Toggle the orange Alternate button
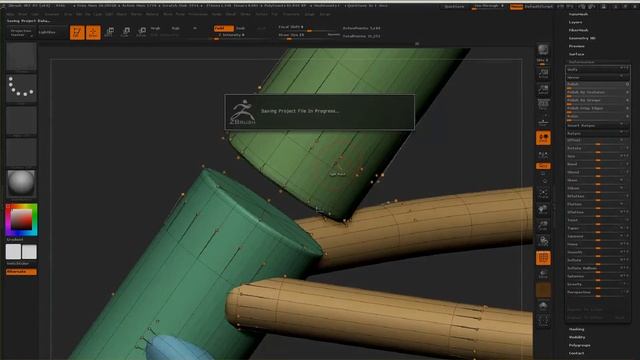Screen dimensions: 640x360 click(21, 272)
